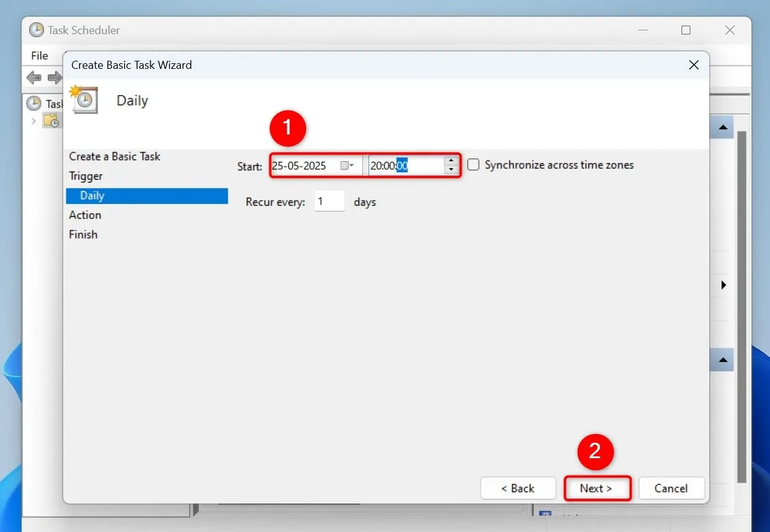This screenshot has height=532, width=770.
Task: Select the Action step in wizard sidebar
Action: [x=85, y=215]
